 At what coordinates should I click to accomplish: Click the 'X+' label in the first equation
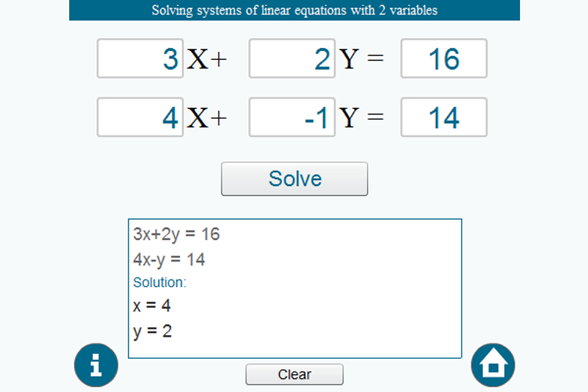207,59
